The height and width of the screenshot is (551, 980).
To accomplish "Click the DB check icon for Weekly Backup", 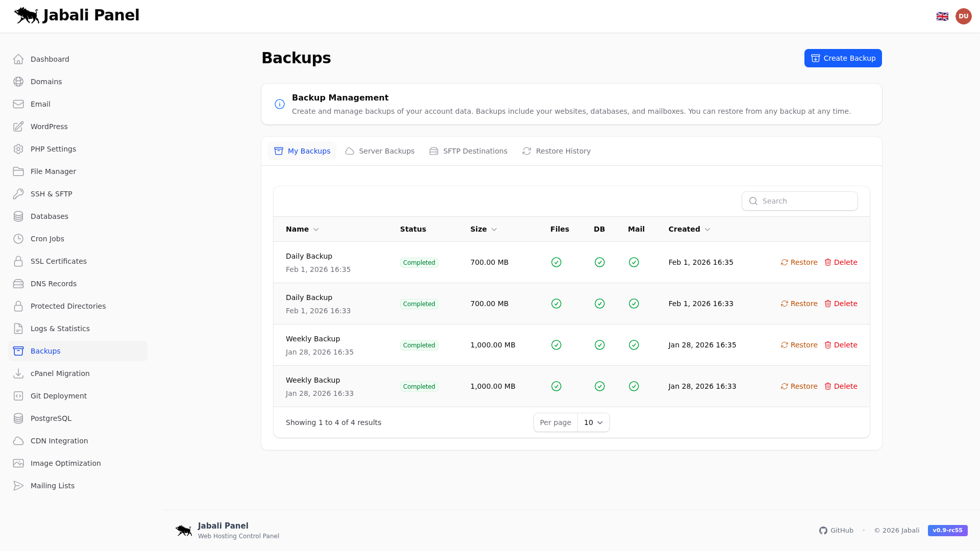I will click(x=600, y=345).
